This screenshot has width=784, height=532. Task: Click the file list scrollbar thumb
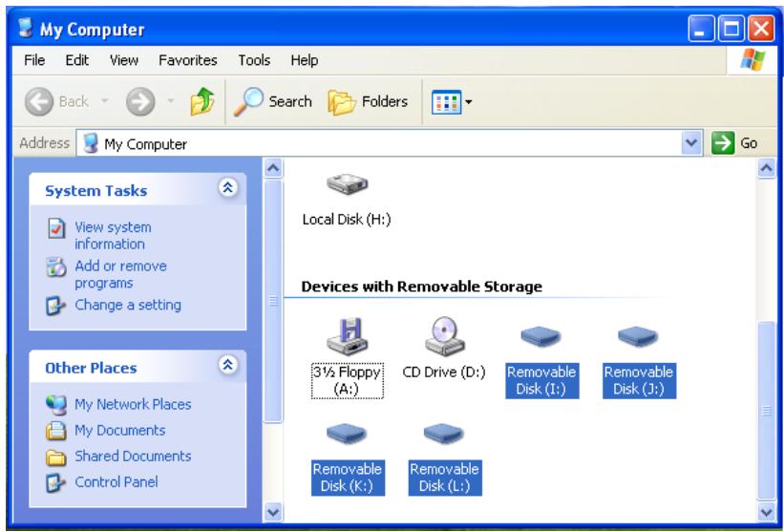click(767, 411)
